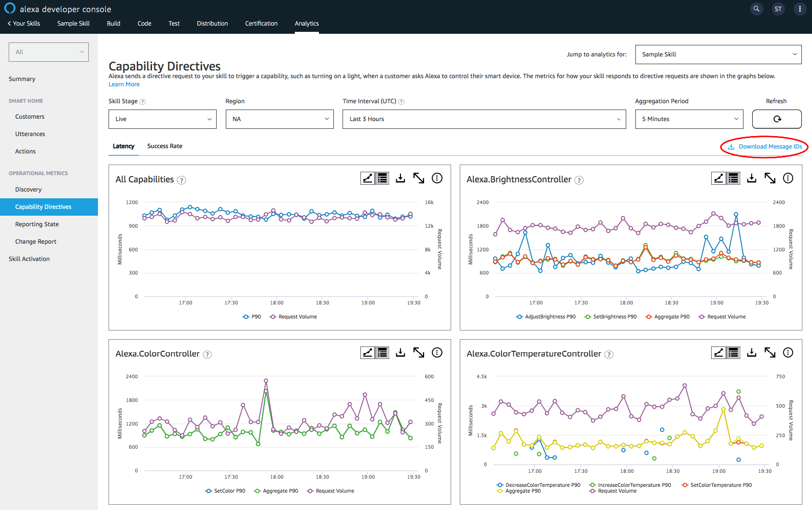This screenshot has width=812, height=510.
Task: Expand the Alexa.BrightnessController chart to fullscreen
Action: tap(770, 179)
